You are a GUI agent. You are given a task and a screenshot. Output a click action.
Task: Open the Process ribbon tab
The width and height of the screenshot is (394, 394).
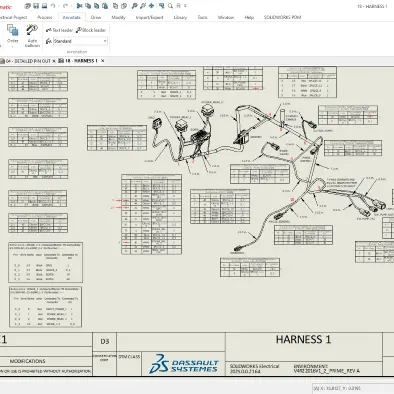tap(45, 17)
